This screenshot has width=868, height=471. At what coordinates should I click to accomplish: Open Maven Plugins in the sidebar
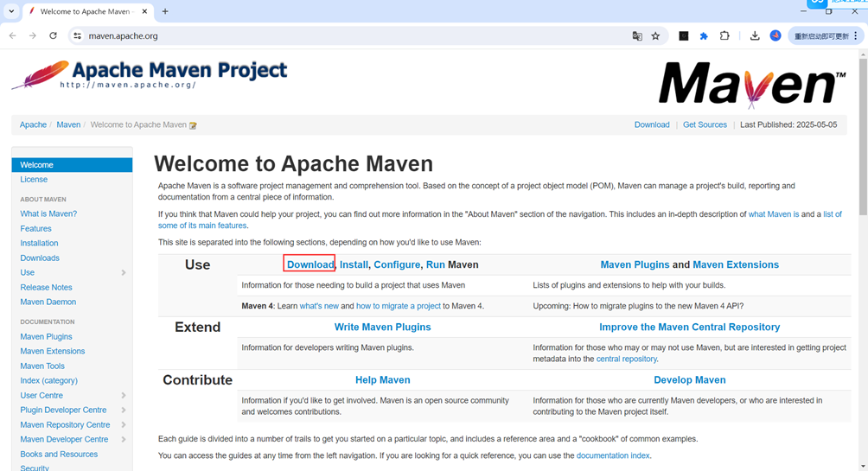pos(47,336)
